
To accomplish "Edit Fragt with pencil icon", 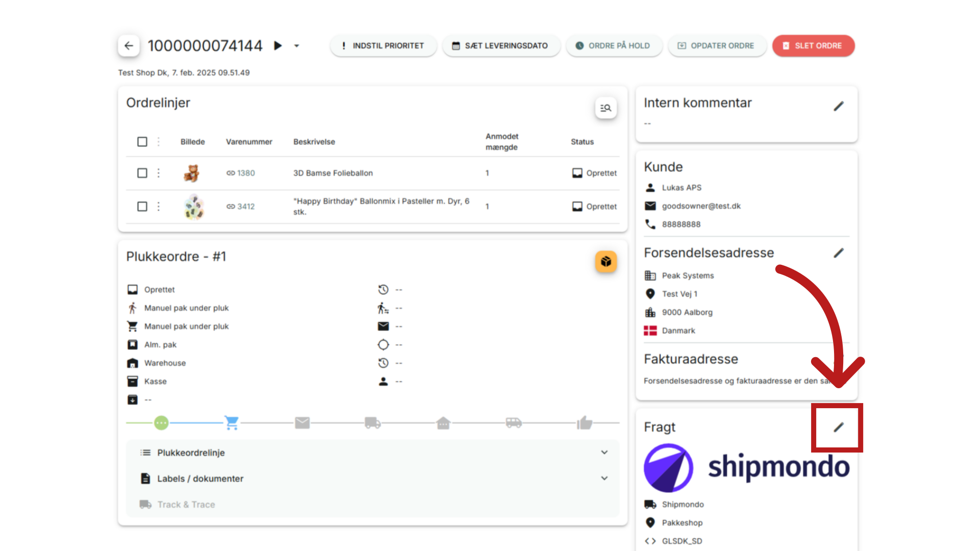I will tap(839, 428).
